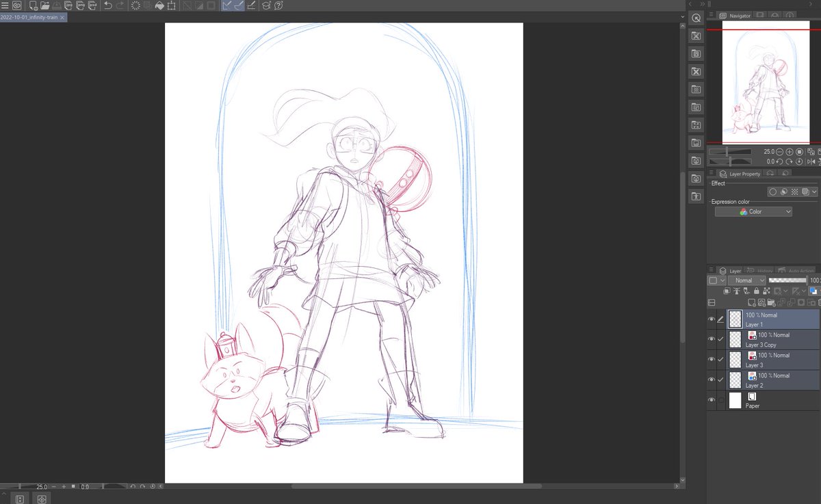Enable Tone effect icon
This screenshot has width=821, height=504.
[x=794, y=191]
